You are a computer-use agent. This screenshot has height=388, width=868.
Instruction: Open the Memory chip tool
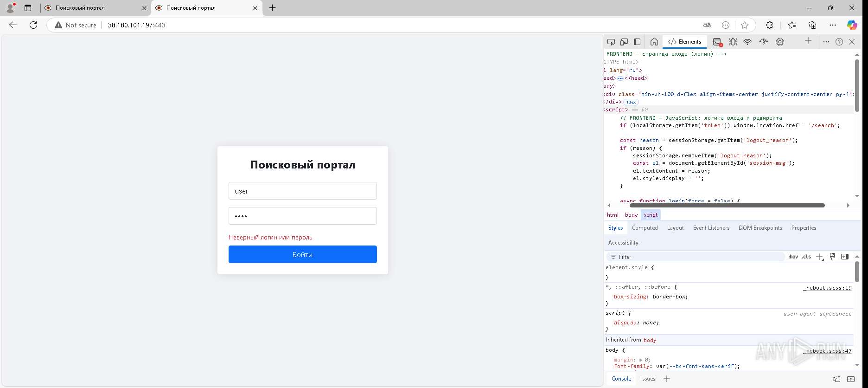pos(780,42)
